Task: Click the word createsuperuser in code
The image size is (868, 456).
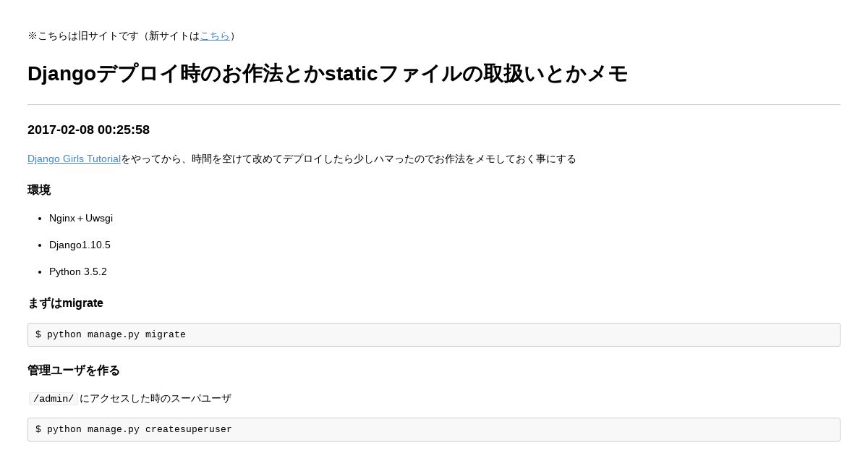Action: (189, 429)
